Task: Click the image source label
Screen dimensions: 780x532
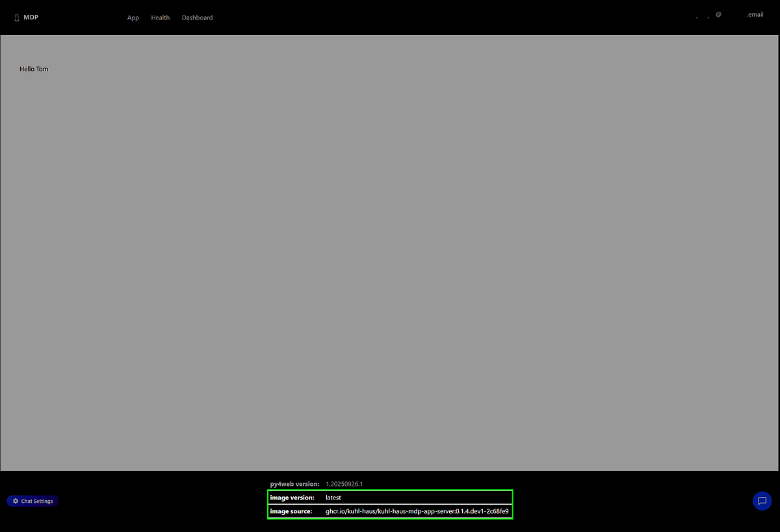Action: [291, 511]
